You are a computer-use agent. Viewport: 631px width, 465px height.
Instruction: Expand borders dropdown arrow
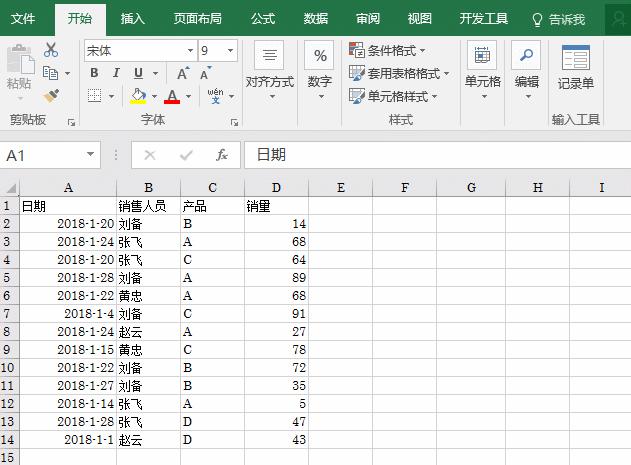click(111, 96)
